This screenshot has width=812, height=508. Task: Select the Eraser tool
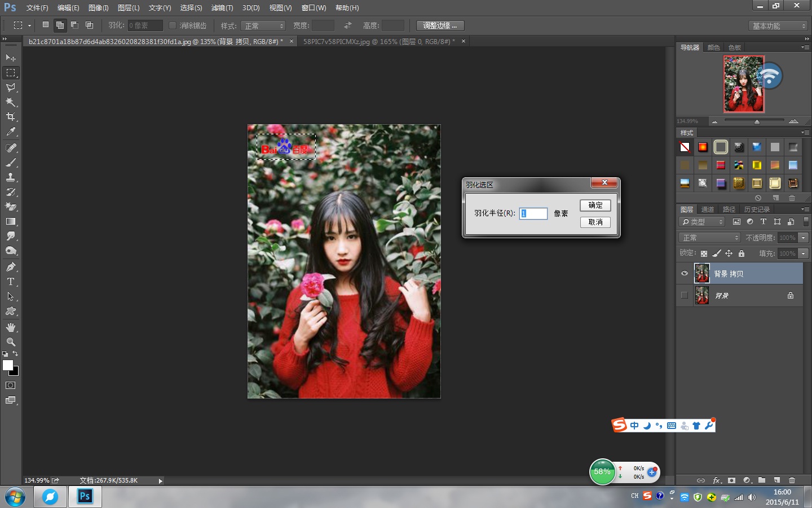11,206
